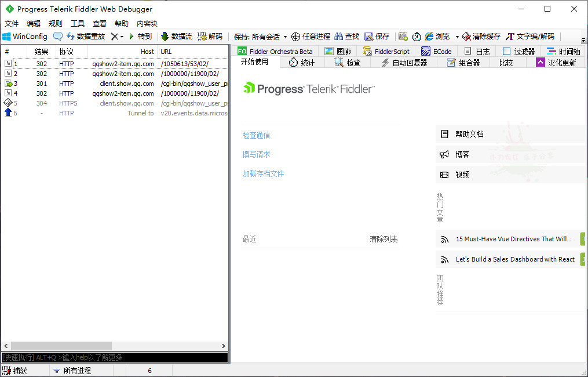Open 所有进程 process filter in status bar

click(x=73, y=371)
